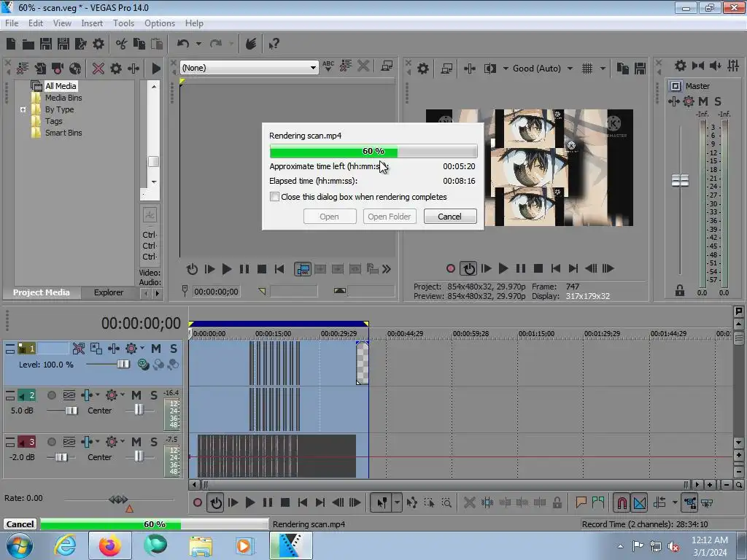Click the track 2 volume slider handle
The width and height of the screenshot is (747, 560).
(x=71, y=411)
